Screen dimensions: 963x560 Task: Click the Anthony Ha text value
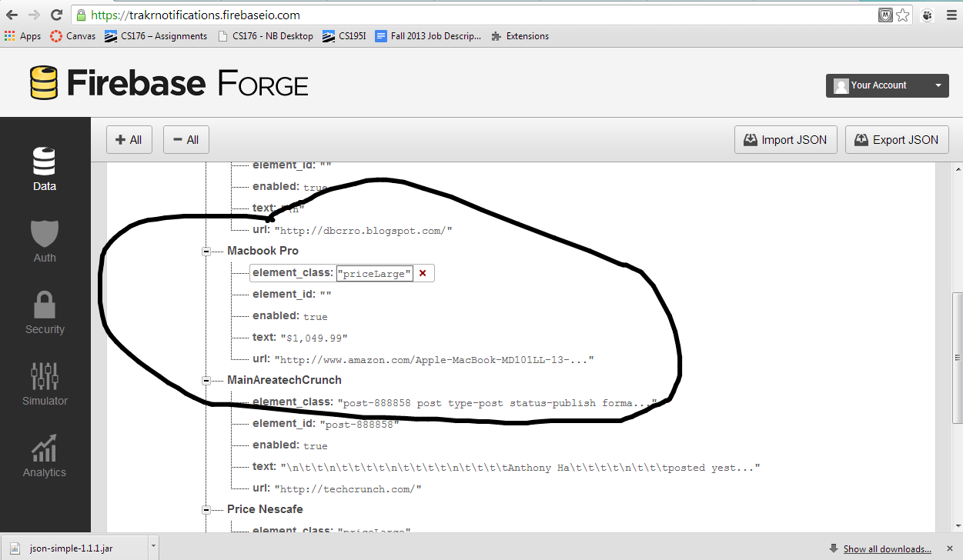520,467
